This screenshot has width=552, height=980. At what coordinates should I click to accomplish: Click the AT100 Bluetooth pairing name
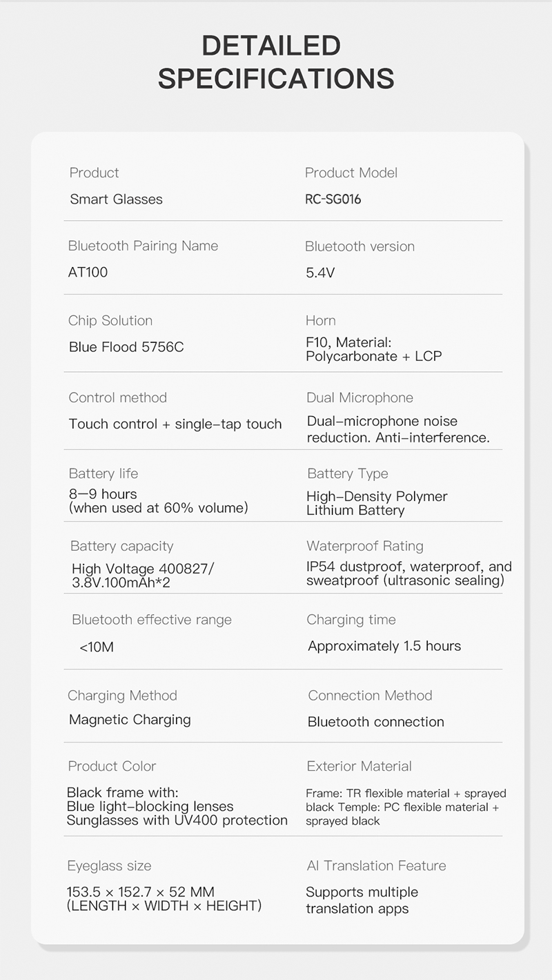coord(88,272)
